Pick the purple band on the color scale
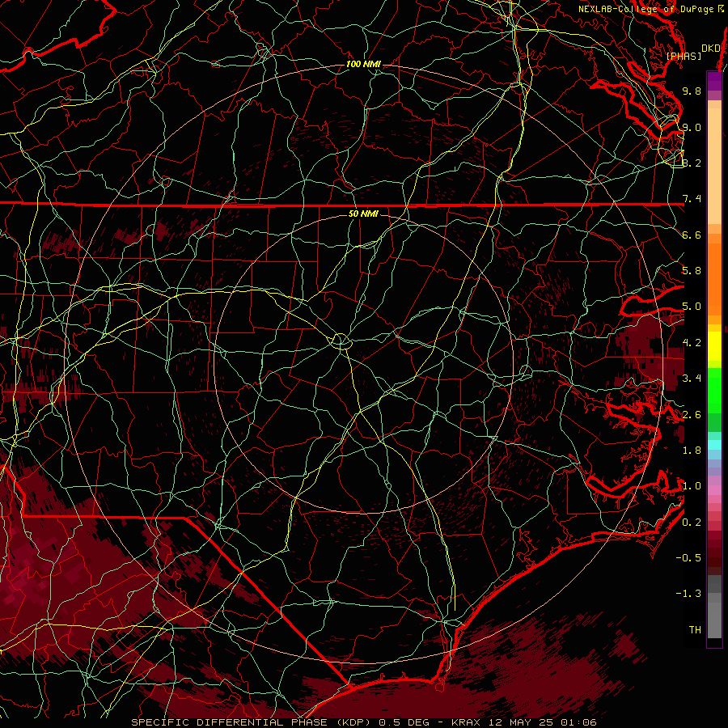Screen dimensions: 728x728 [x=714, y=81]
